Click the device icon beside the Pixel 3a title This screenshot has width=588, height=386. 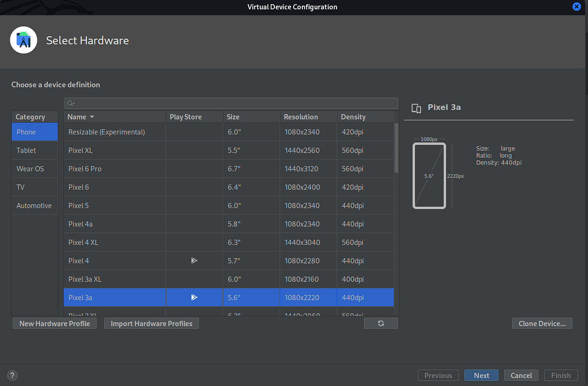pyautogui.click(x=416, y=109)
